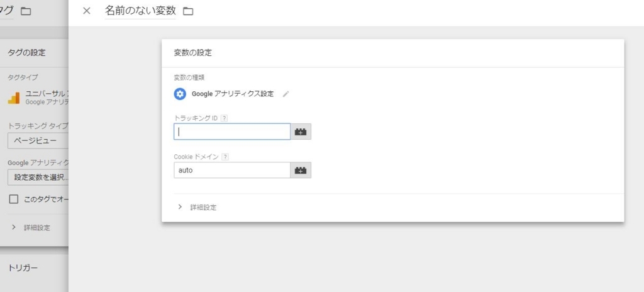Click the Cookie ドメイン field showing auto
644x292 pixels.
[x=232, y=171]
